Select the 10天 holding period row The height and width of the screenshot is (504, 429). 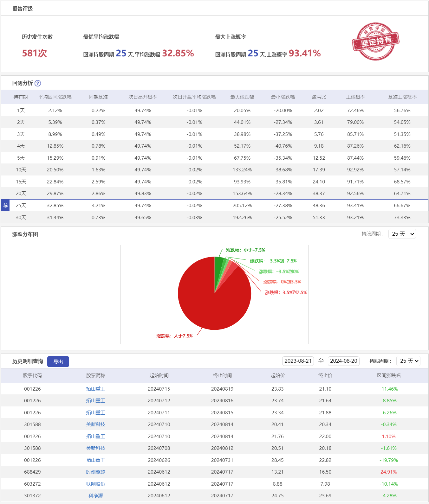21,169
